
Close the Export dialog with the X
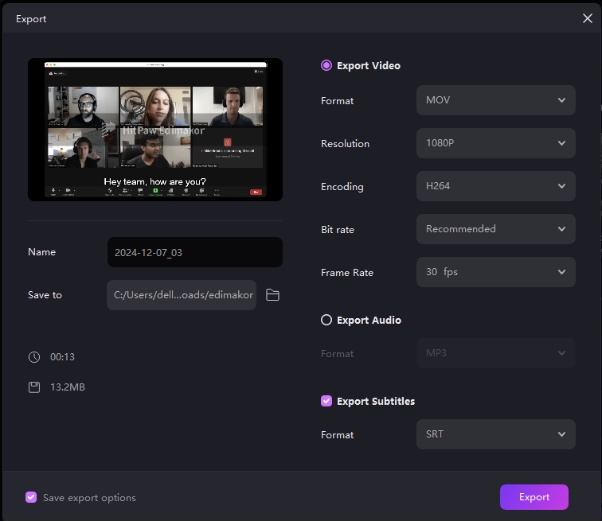587,18
